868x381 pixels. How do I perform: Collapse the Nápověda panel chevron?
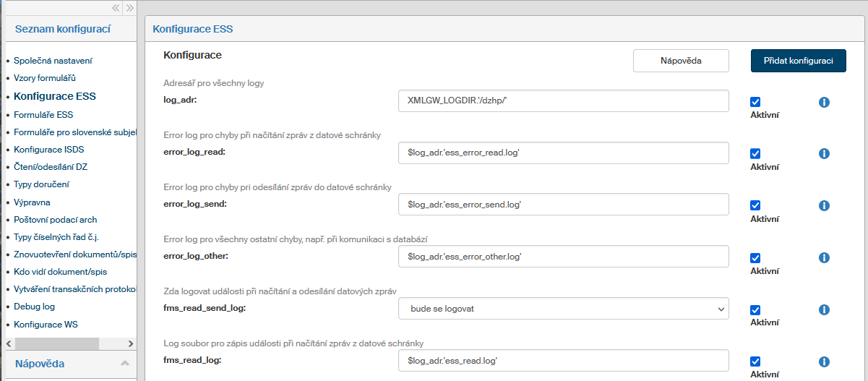pyautogui.click(x=124, y=364)
